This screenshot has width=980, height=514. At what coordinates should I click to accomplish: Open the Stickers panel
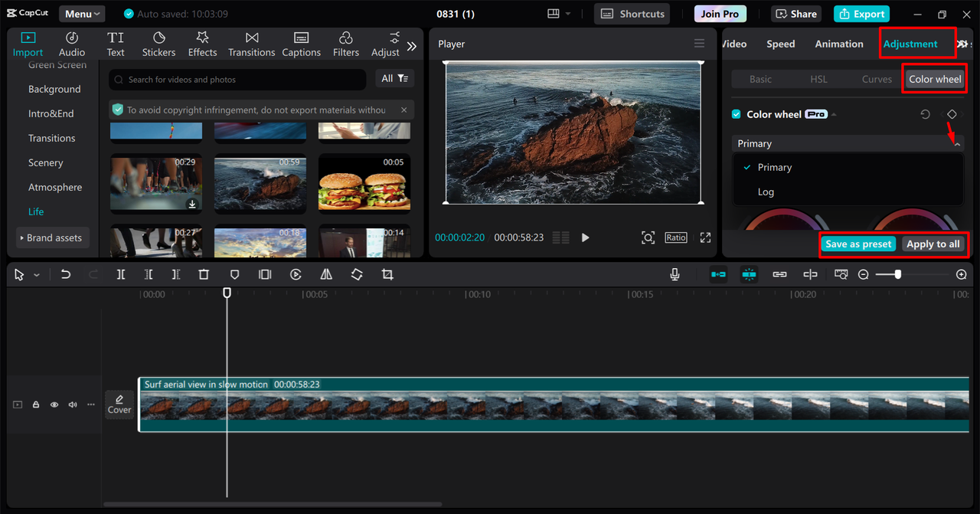tap(158, 44)
